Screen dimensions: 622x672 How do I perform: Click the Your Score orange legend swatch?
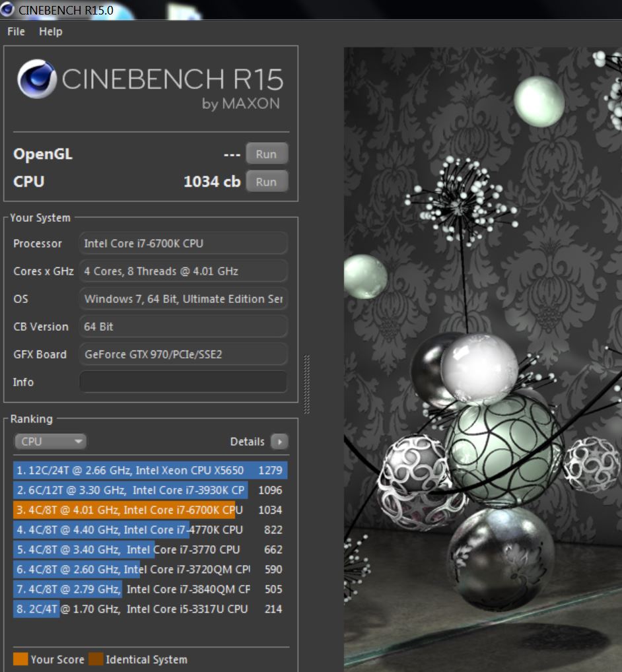coord(20,659)
